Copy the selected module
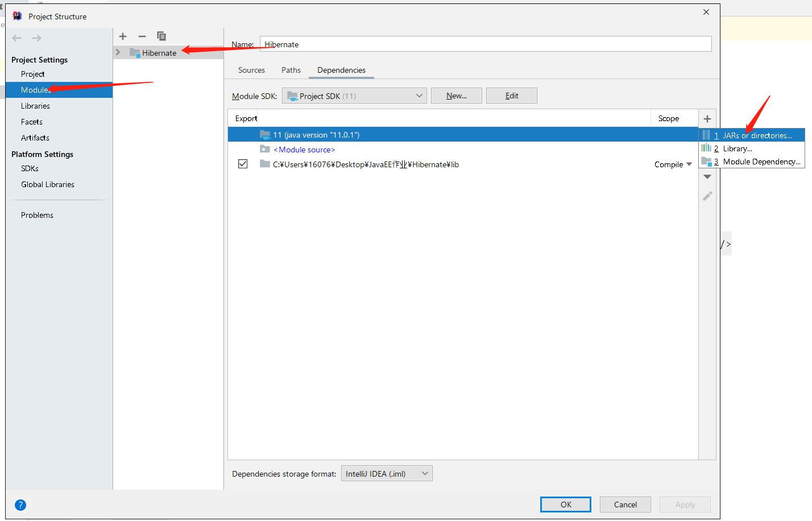Viewport: 812px width, 521px height. pos(161,36)
